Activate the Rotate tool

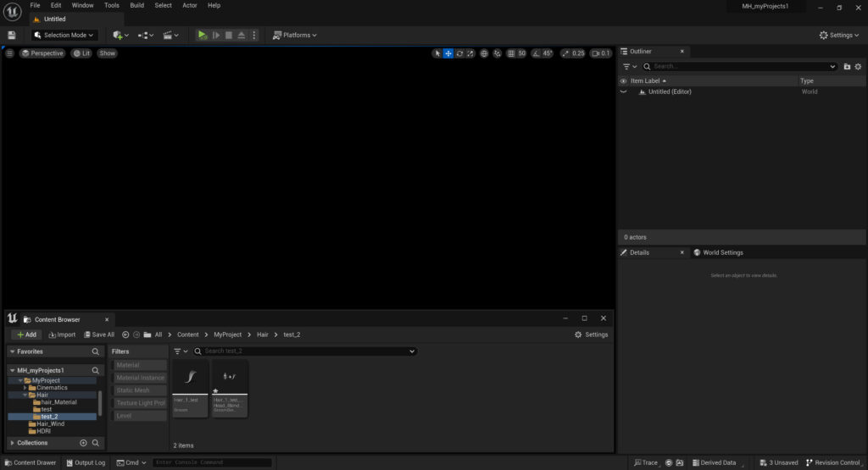(x=459, y=53)
